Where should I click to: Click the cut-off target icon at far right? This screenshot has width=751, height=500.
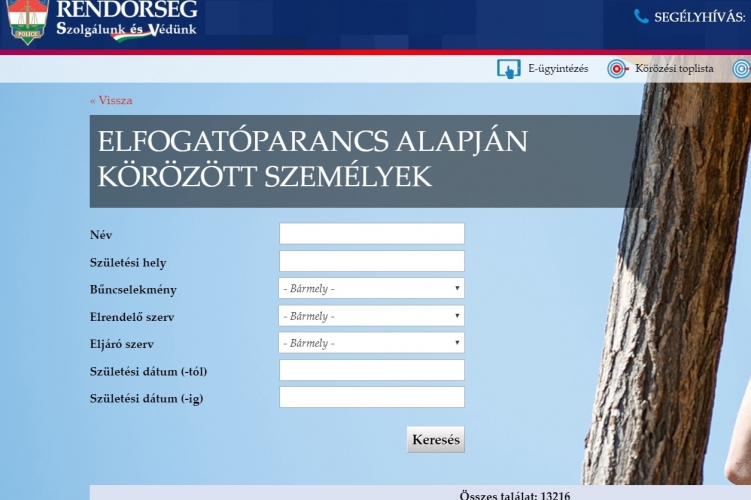741,69
